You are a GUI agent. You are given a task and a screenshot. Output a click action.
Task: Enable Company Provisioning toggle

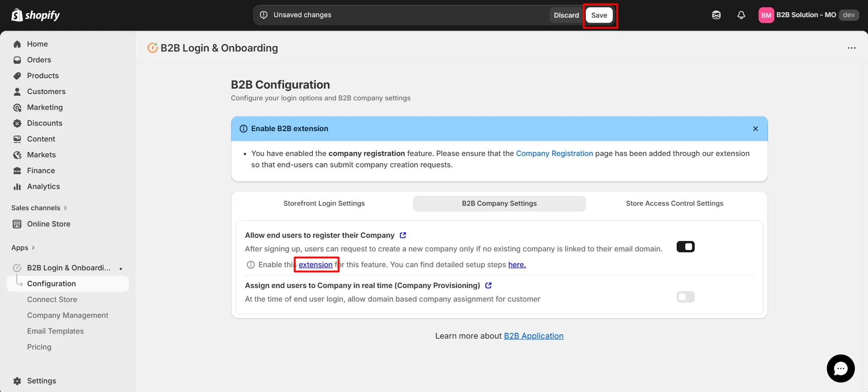point(685,297)
